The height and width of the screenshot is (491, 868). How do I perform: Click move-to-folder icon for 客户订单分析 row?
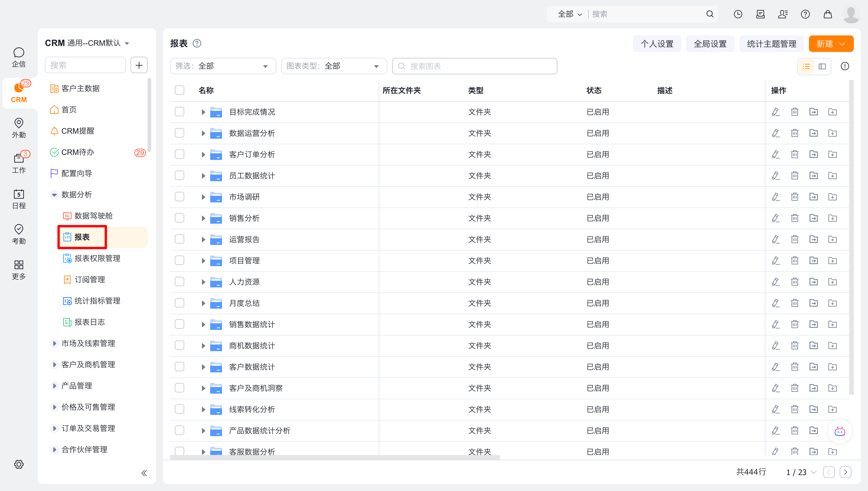click(x=813, y=154)
